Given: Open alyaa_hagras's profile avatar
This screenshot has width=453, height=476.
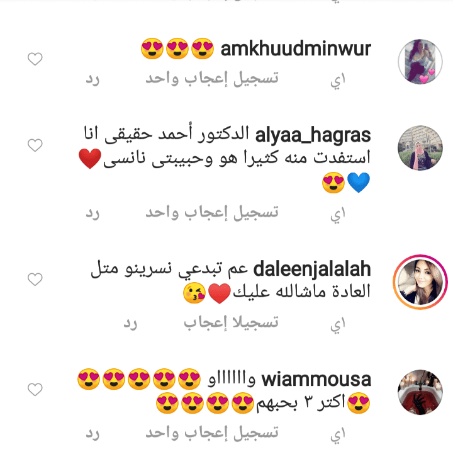Looking at the screenshot, I should click(x=420, y=148).
